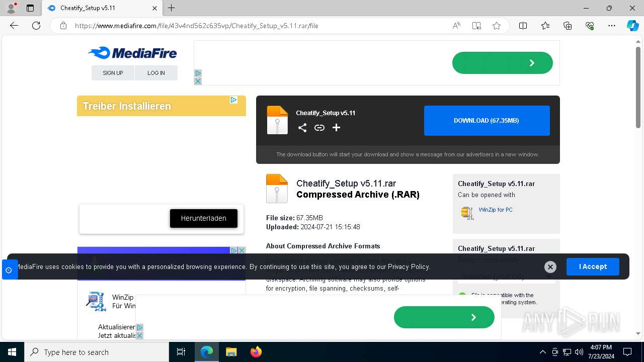Image resolution: width=644 pixels, height=362 pixels.
Task: Open the Windows Start menu
Action: click(x=12, y=352)
